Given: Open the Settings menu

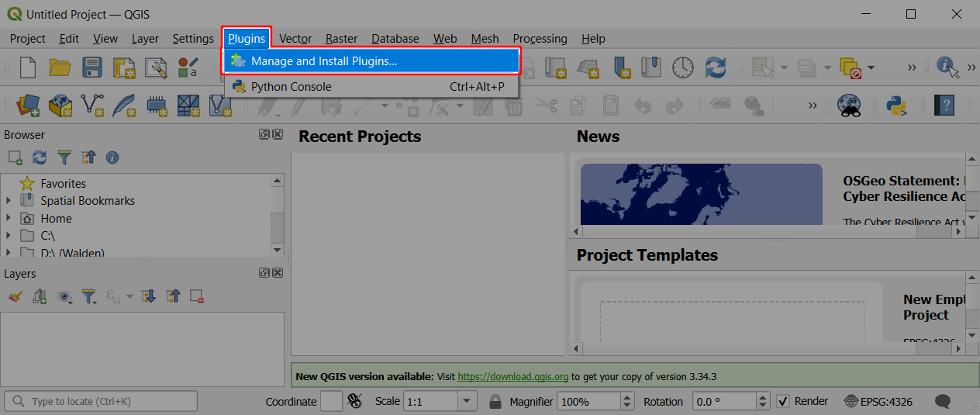Looking at the screenshot, I should tap(193, 39).
